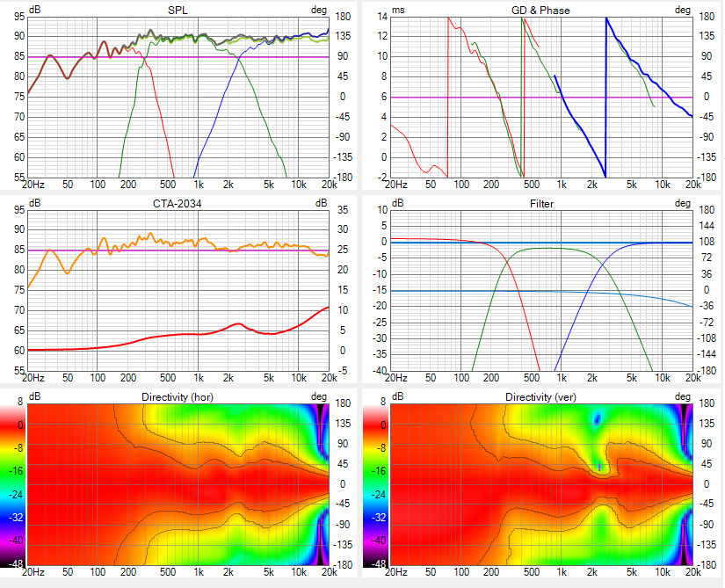This screenshot has height=588, width=725.
Task: Click the 10k label on Directivity (ver) axis
Action: tap(662, 572)
